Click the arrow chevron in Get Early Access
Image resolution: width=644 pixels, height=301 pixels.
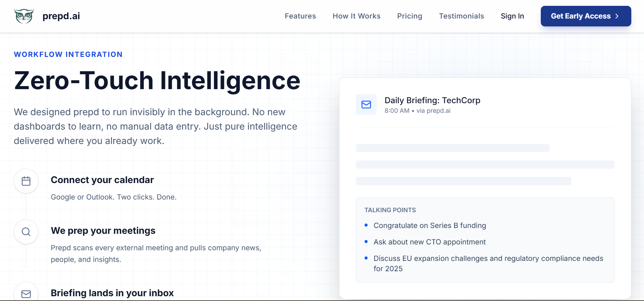tap(617, 16)
